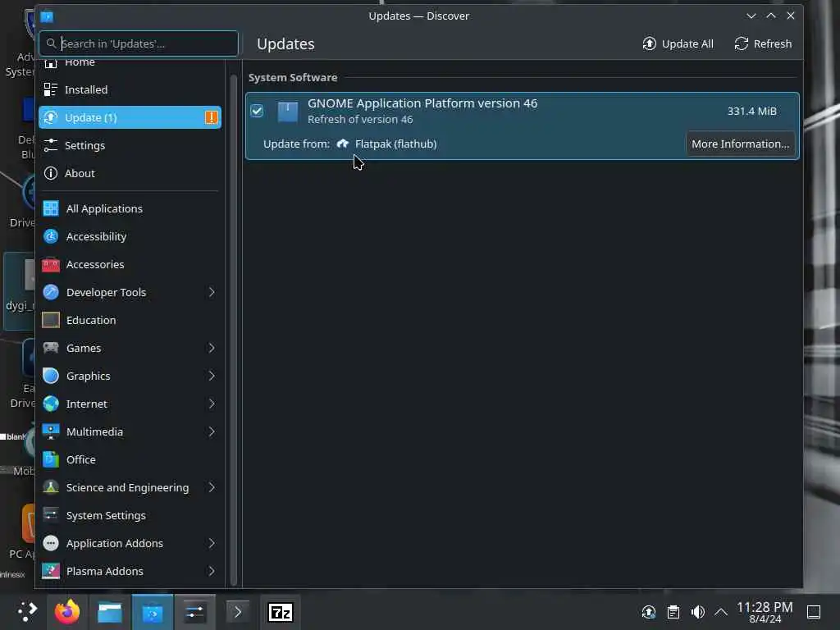This screenshot has height=630, width=840.
Task: Select the Education category label
Action: tap(91, 320)
